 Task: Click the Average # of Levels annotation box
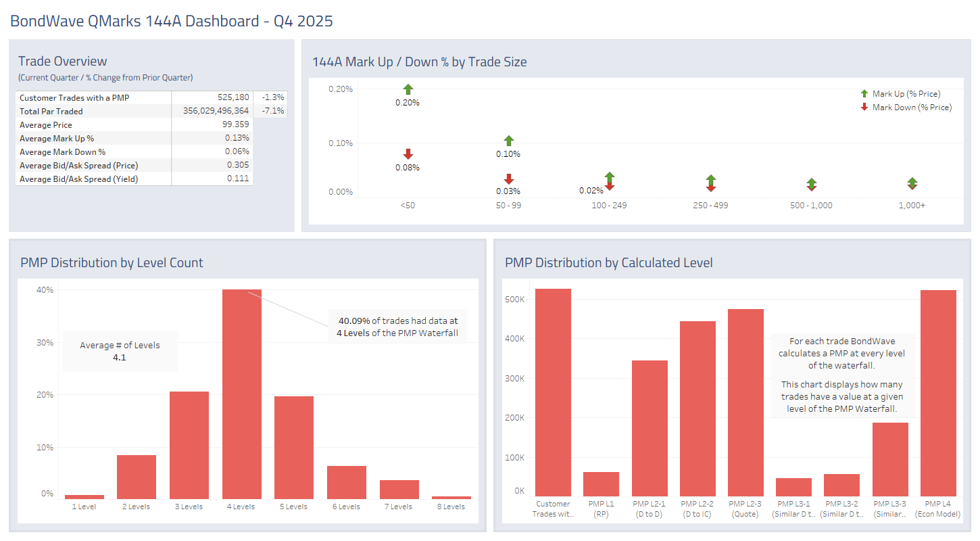pyautogui.click(x=120, y=351)
